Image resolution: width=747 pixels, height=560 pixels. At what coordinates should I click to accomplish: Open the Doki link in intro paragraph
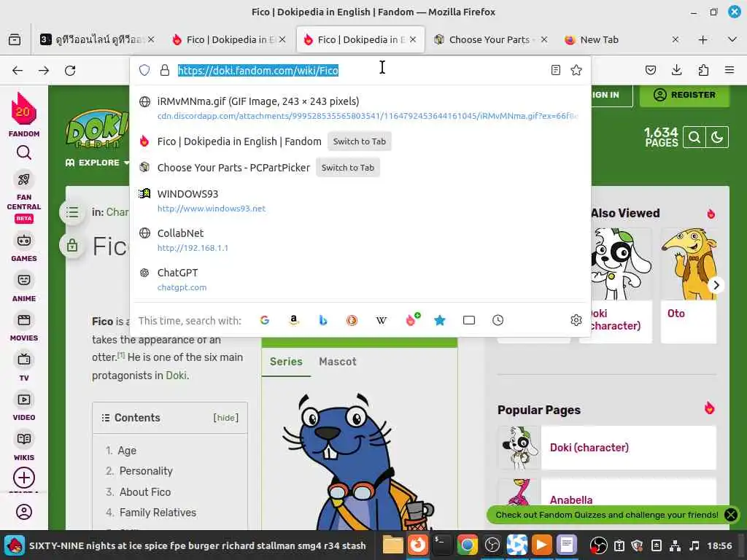pyautogui.click(x=177, y=376)
